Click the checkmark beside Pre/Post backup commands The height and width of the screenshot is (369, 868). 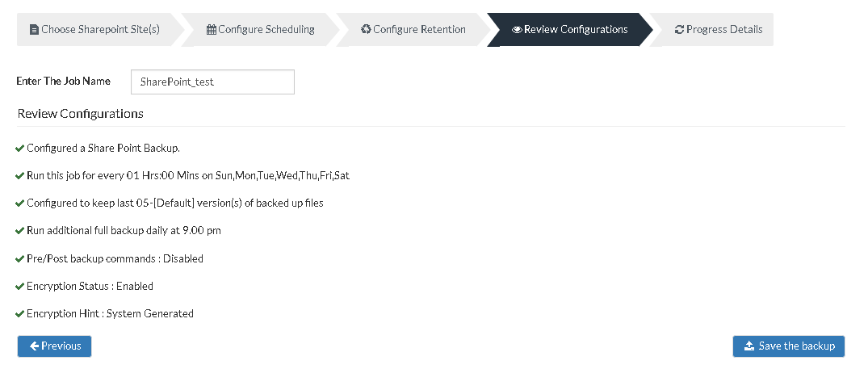point(20,259)
